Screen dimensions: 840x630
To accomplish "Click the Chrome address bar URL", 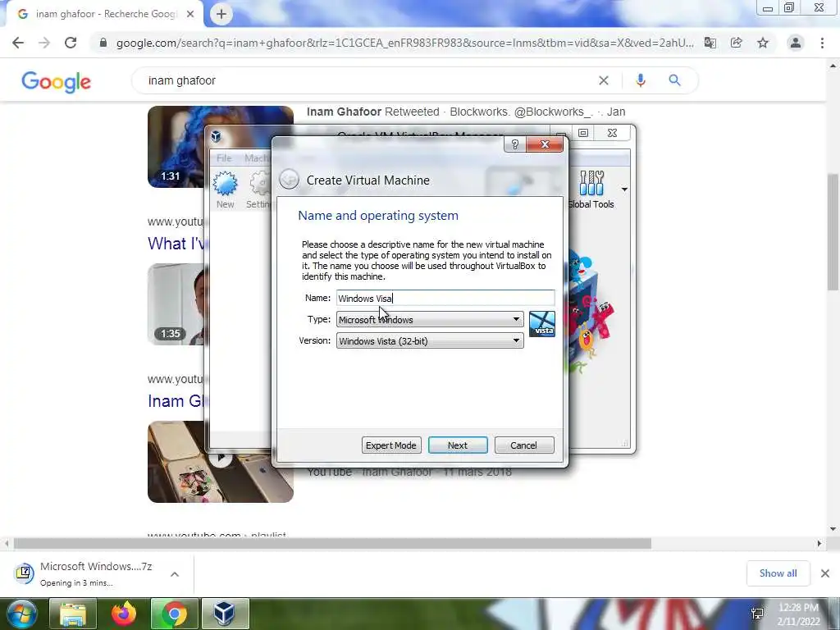I will (x=404, y=43).
